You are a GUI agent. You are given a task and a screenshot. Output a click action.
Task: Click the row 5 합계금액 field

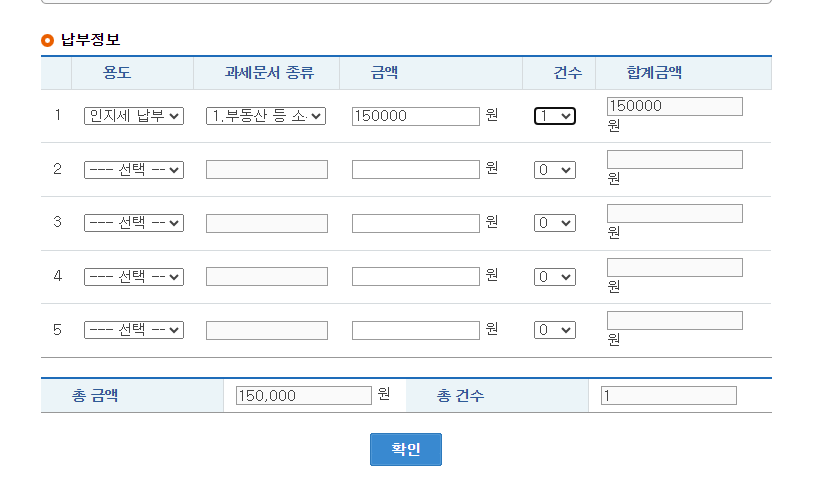point(675,320)
